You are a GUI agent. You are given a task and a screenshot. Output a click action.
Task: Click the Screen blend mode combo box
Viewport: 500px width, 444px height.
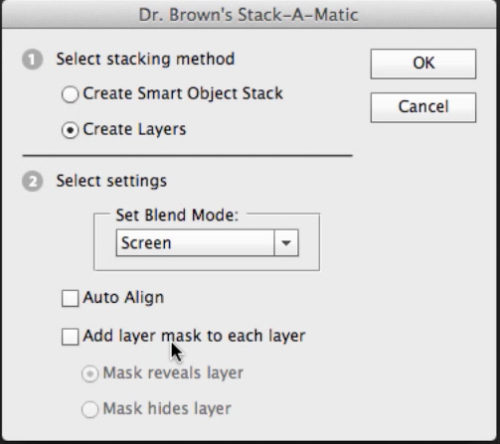click(x=207, y=243)
